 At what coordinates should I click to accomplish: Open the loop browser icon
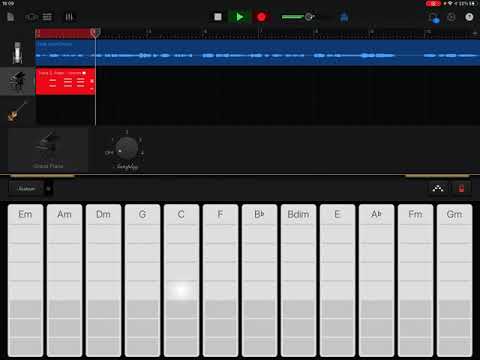(x=434, y=17)
